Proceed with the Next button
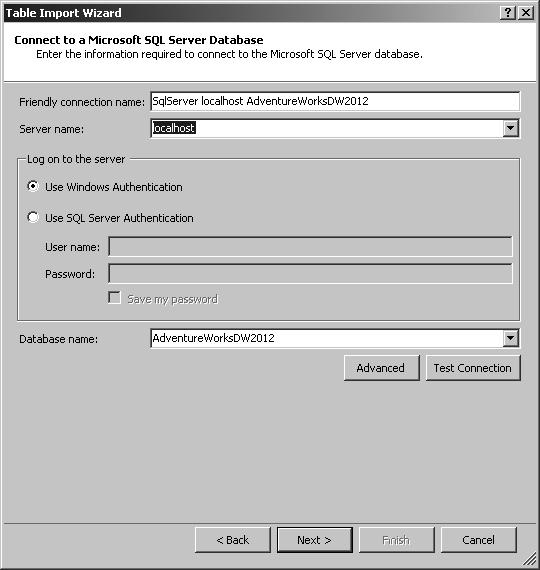 click(315, 540)
